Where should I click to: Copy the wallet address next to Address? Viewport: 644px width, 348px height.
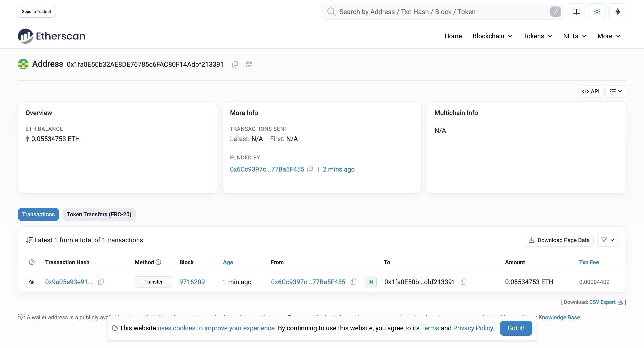click(x=235, y=64)
